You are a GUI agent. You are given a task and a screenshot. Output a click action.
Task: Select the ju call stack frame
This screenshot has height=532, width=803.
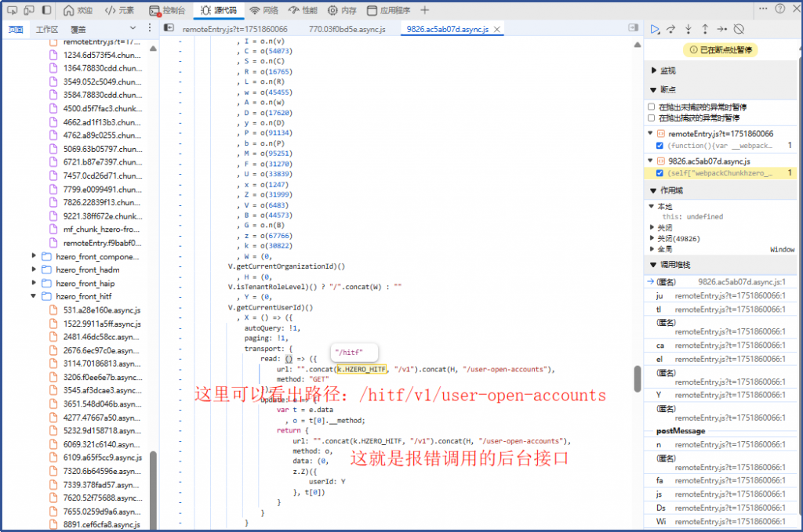pyautogui.click(x=659, y=295)
